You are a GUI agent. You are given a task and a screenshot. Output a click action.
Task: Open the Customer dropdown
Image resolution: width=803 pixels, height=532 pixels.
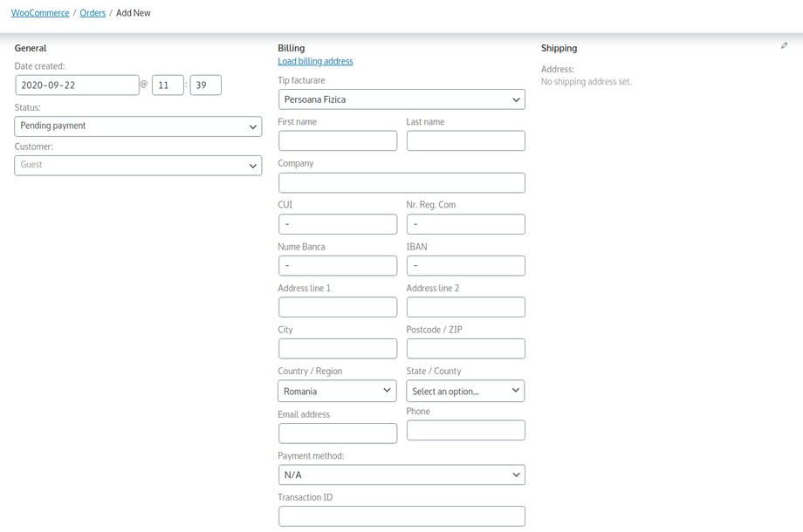[x=137, y=165]
